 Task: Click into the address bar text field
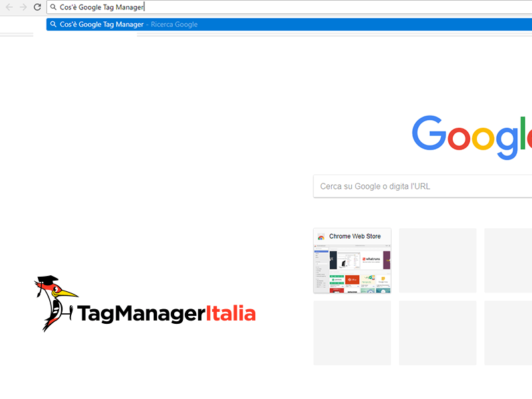[289, 7]
